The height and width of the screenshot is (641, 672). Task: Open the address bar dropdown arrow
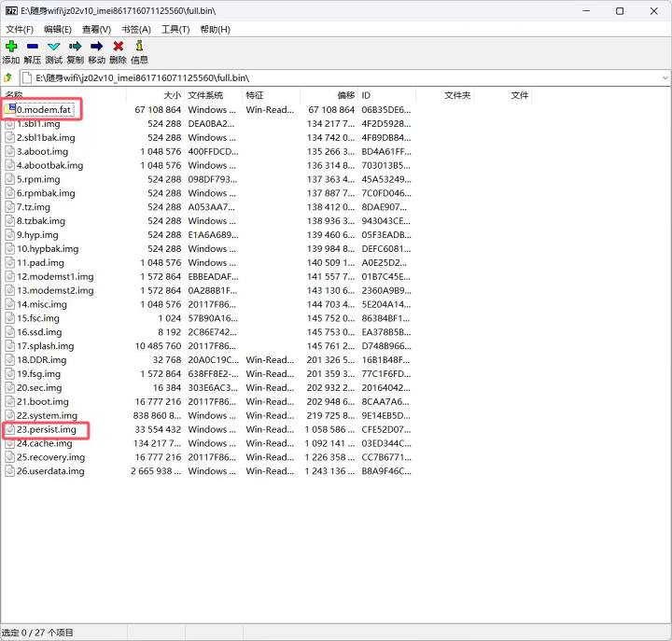(x=665, y=78)
